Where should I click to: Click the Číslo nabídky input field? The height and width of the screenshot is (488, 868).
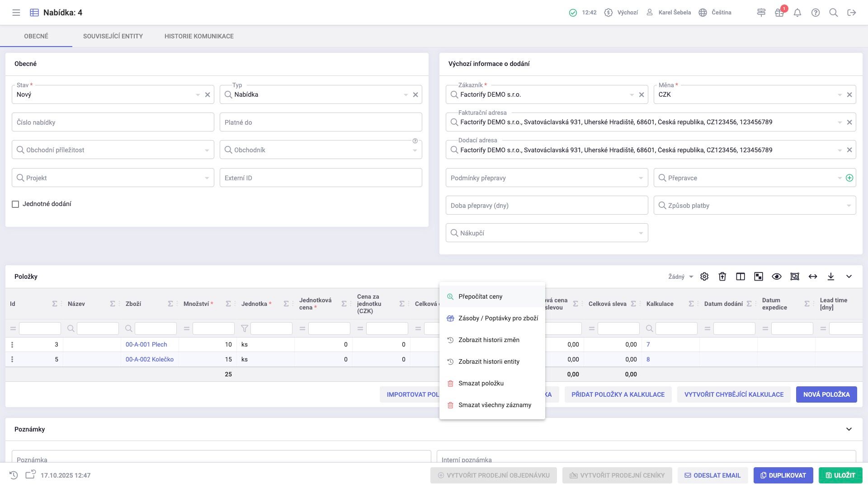[113, 122]
